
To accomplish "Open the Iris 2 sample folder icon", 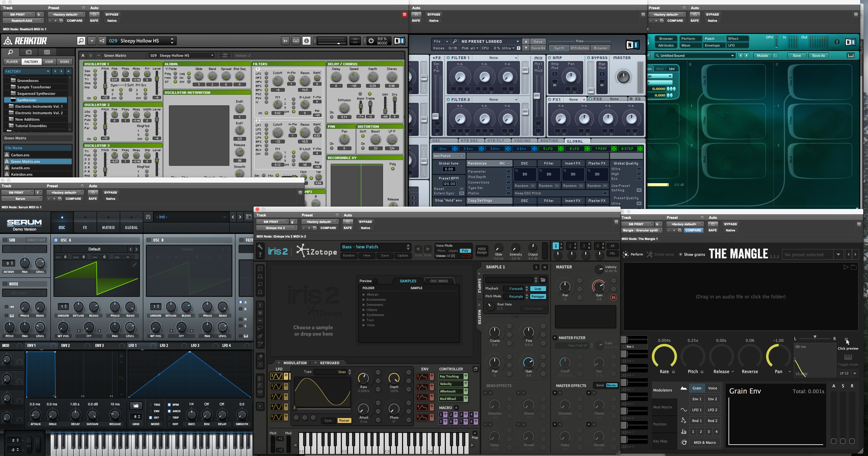I will coord(543,280).
